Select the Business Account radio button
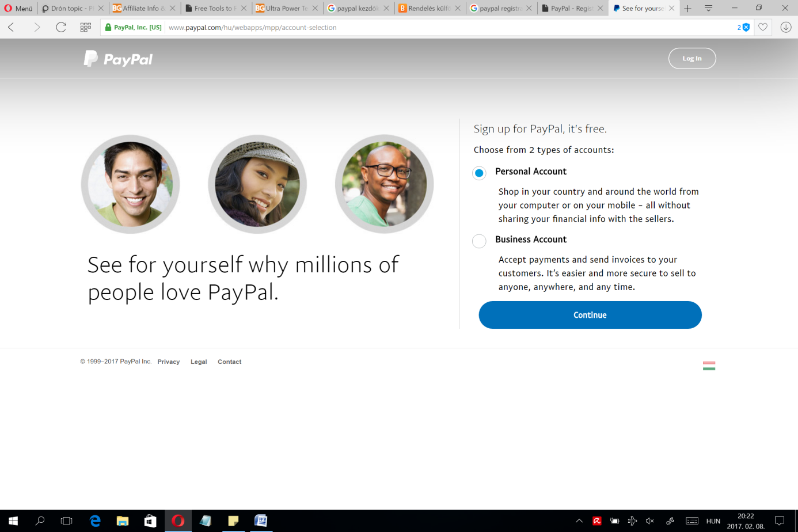The image size is (798, 532). [479, 241]
